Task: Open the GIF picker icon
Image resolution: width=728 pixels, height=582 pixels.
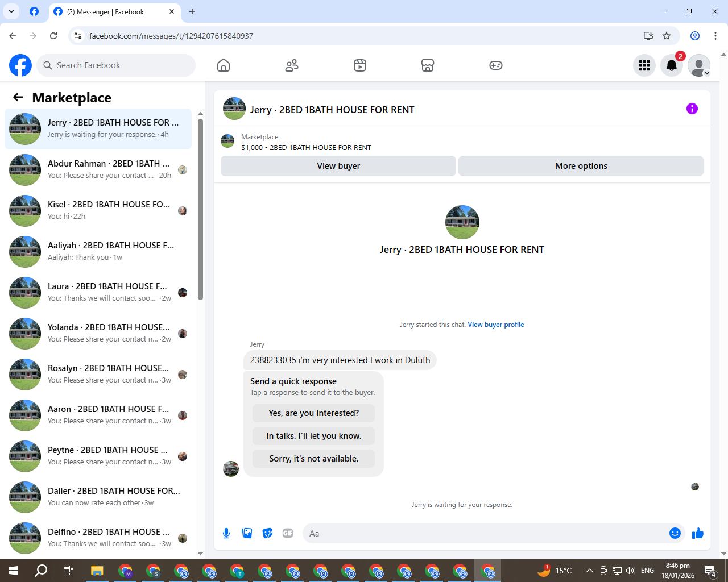Action: click(x=288, y=533)
